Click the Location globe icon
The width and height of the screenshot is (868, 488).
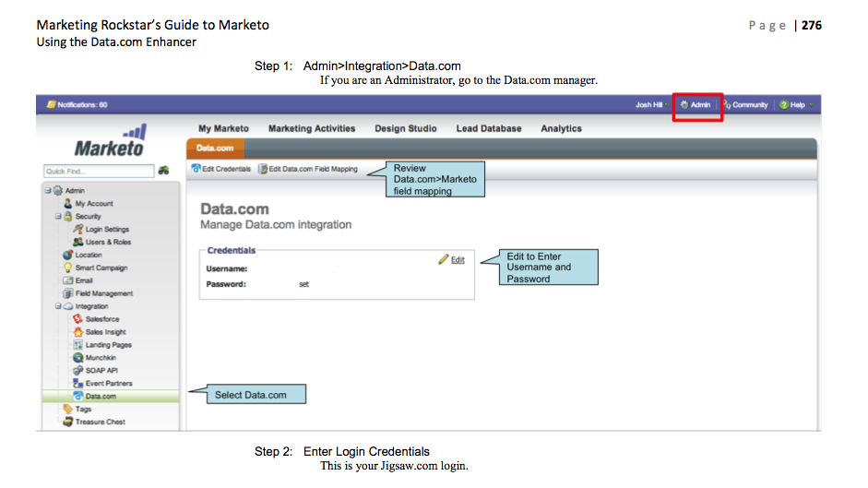click(x=67, y=255)
